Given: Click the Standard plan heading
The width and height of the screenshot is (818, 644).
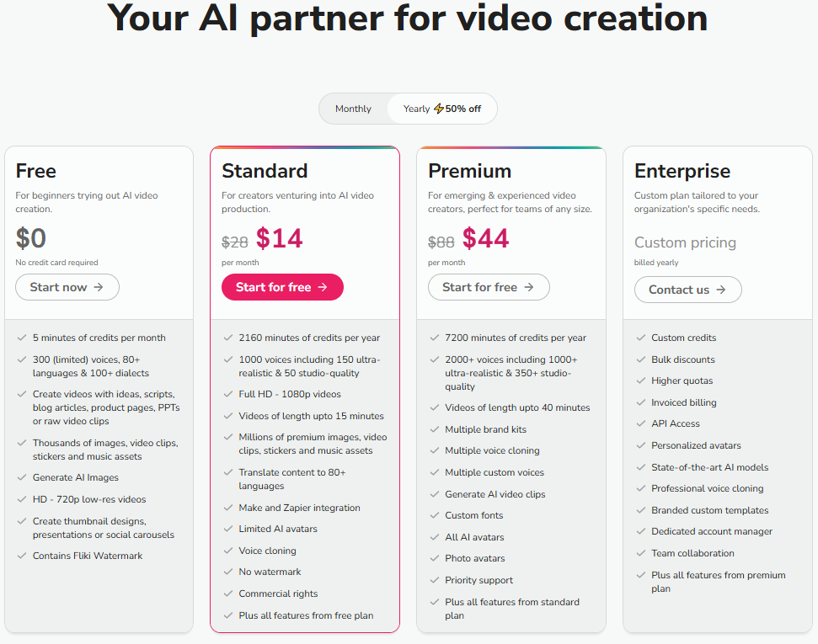Looking at the screenshot, I should (265, 171).
